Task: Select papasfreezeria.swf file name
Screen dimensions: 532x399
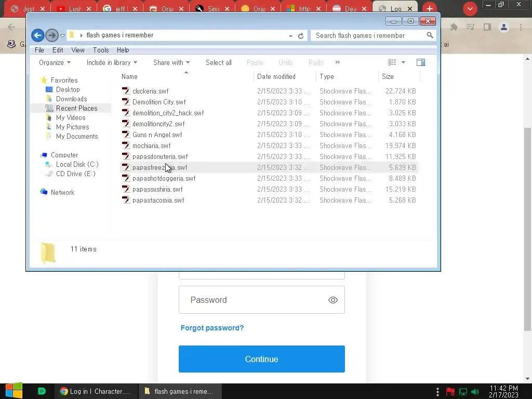Action: 160,168
